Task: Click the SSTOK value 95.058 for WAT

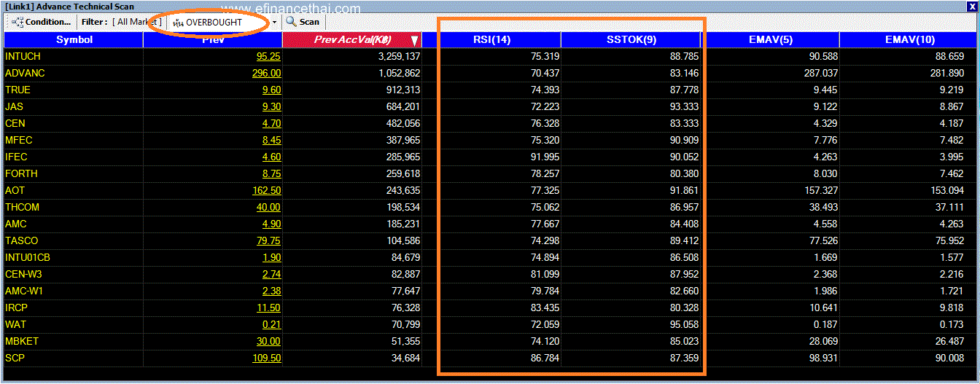Action: point(683,324)
